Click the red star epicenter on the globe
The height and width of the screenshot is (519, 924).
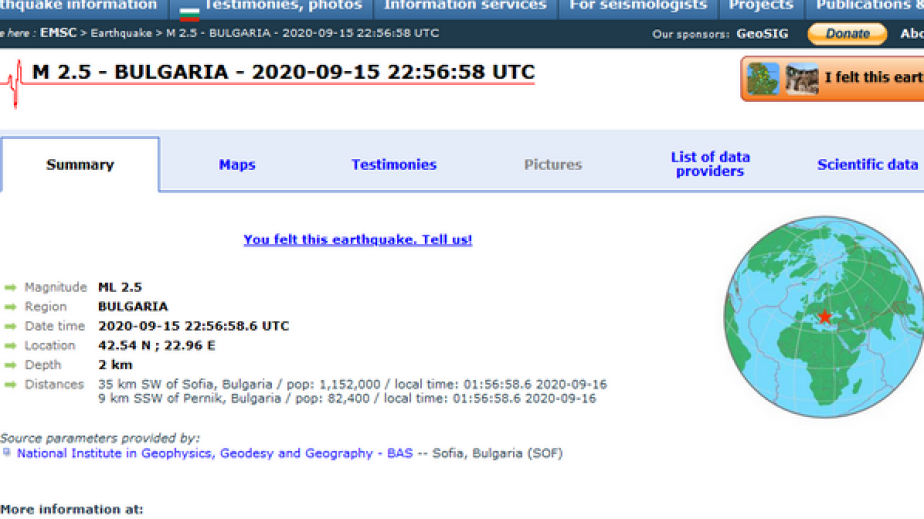[824, 317]
